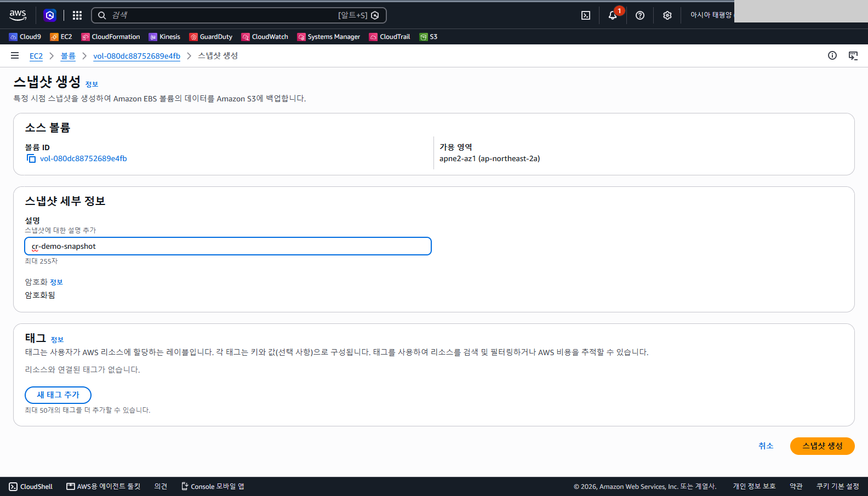868x496 pixels.
Task: Copy the volume ID with the copy icon
Action: (x=31, y=158)
